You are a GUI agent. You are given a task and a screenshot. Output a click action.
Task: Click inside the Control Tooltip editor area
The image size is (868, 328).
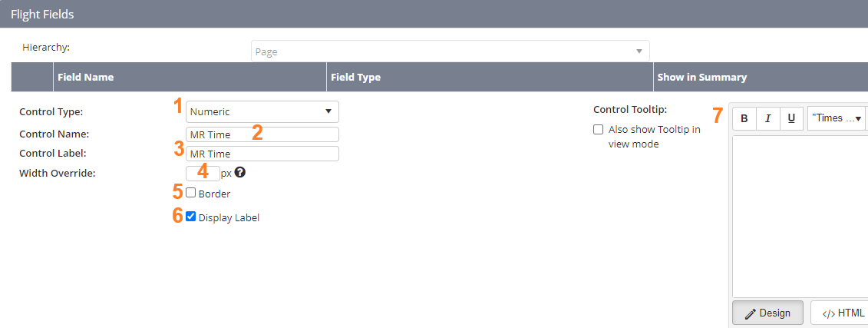tap(798, 215)
